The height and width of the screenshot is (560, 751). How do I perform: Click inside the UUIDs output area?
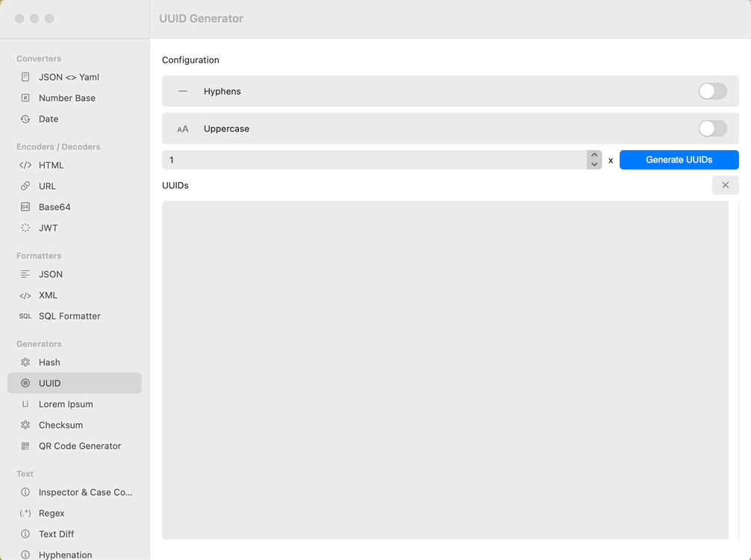[x=446, y=370]
